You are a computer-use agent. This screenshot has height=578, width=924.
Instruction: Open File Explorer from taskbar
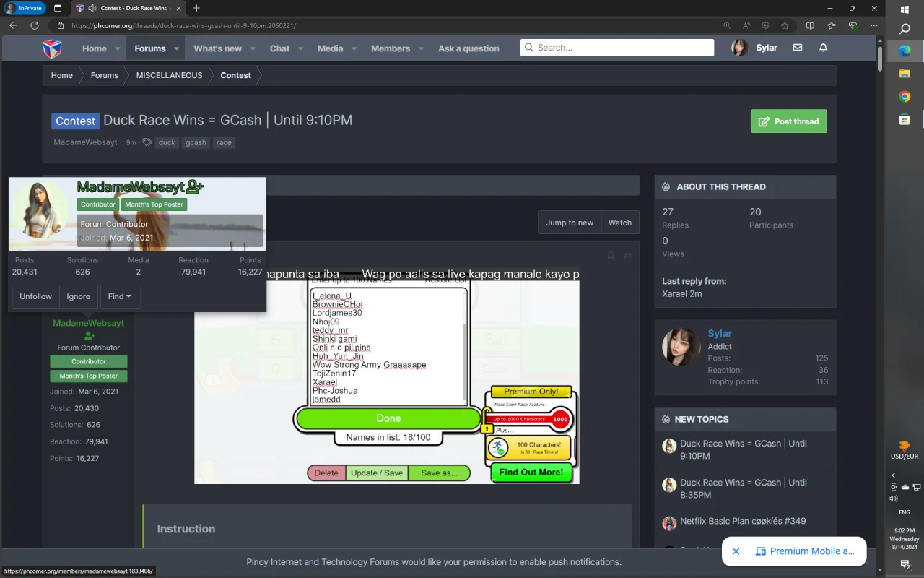point(905,74)
